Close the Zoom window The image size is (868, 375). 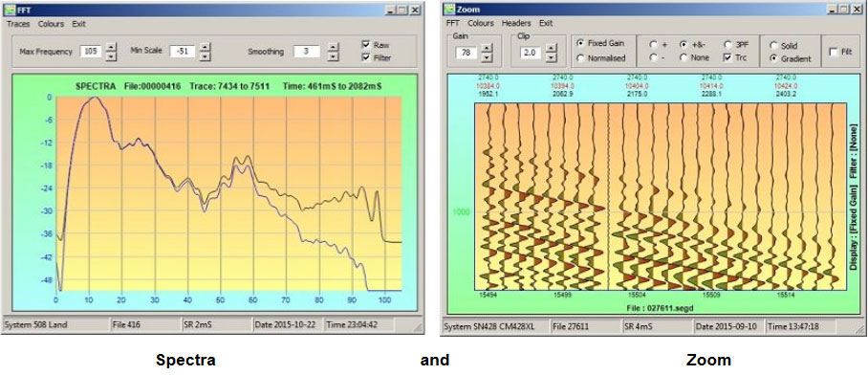[x=857, y=10]
